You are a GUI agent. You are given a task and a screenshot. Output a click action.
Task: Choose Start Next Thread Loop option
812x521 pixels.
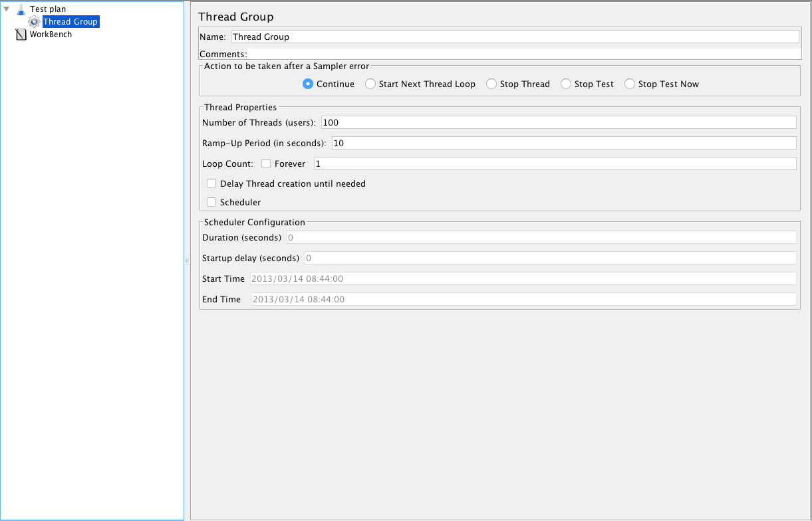[x=370, y=84]
